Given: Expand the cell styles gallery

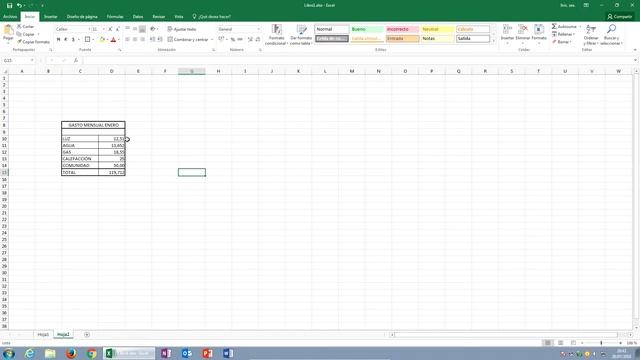Looking at the screenshot, I should point(493,41).
